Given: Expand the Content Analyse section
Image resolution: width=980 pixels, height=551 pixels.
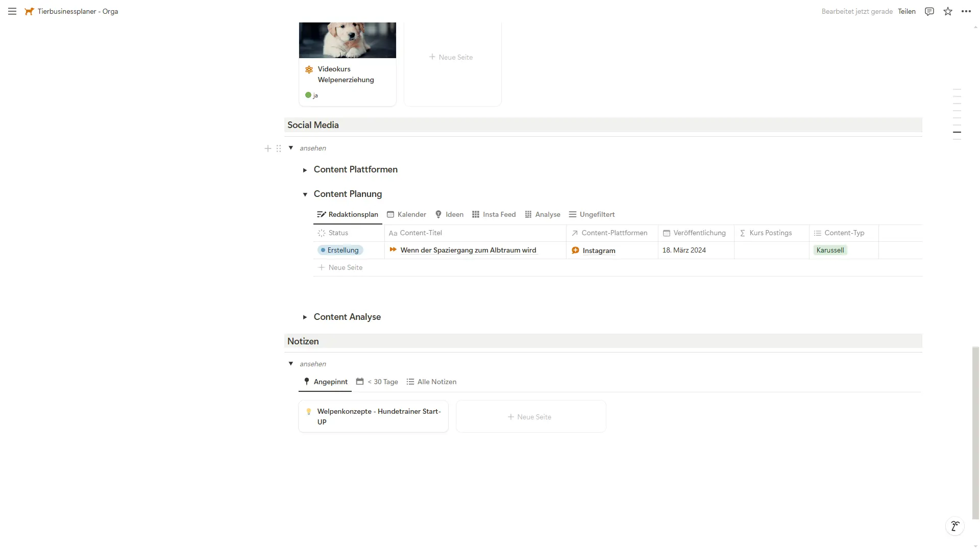Looking at the screenshot, I should pyautogui.click(x=305, y=317).
